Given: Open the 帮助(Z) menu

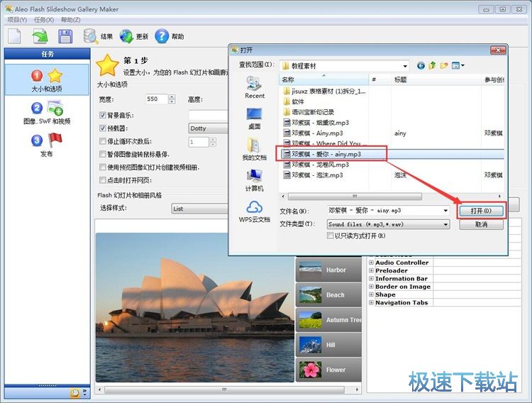Looking at the screenshot, I should [x=70, y=20].
